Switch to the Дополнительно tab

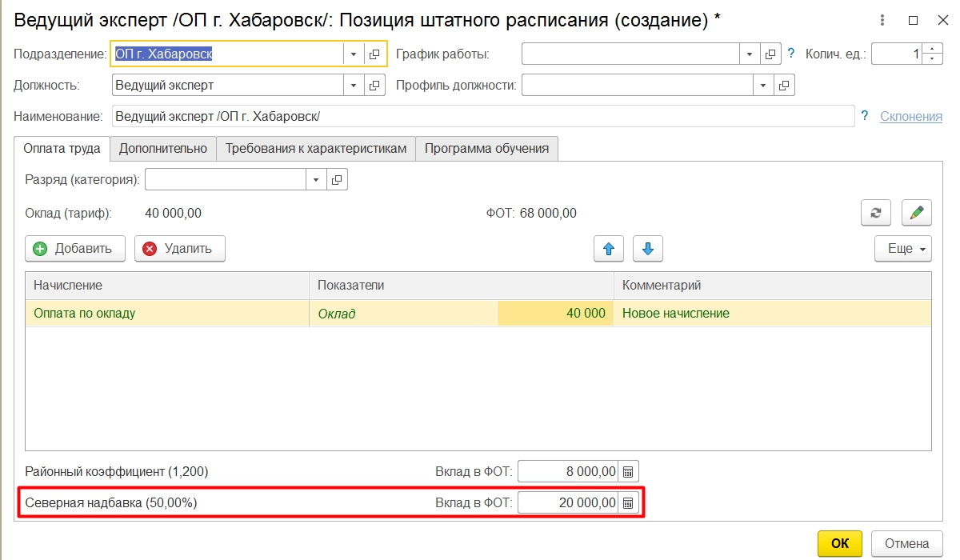coord(163,148)
